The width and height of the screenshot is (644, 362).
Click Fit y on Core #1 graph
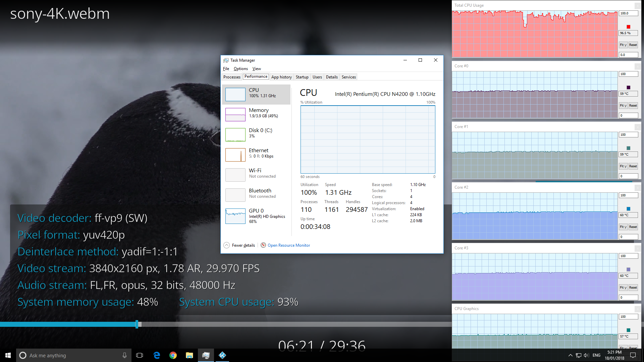[x=623, y=166]
